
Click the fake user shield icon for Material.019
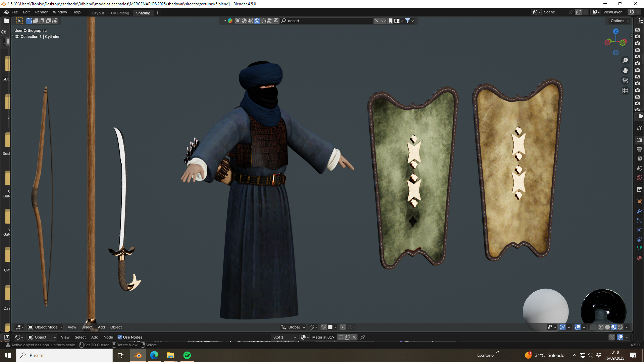(341, 337)
